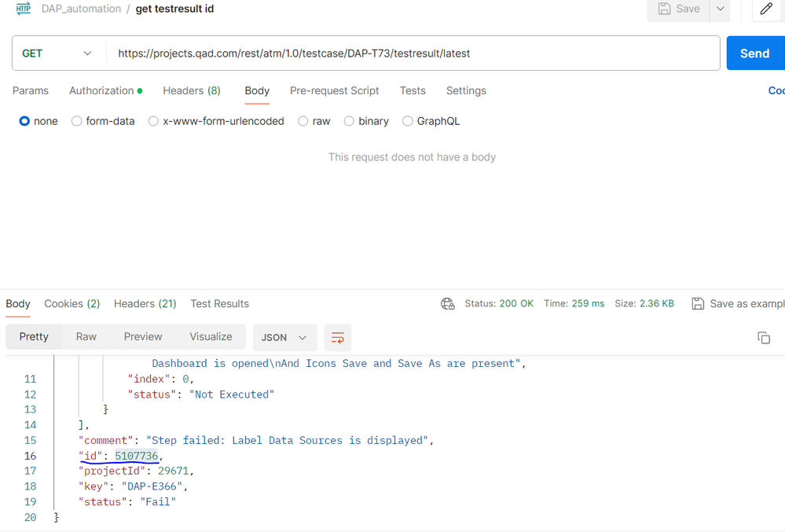Expand the Save options arrow
Viewport: 785px width, 532px height.
tap(720, 9)
